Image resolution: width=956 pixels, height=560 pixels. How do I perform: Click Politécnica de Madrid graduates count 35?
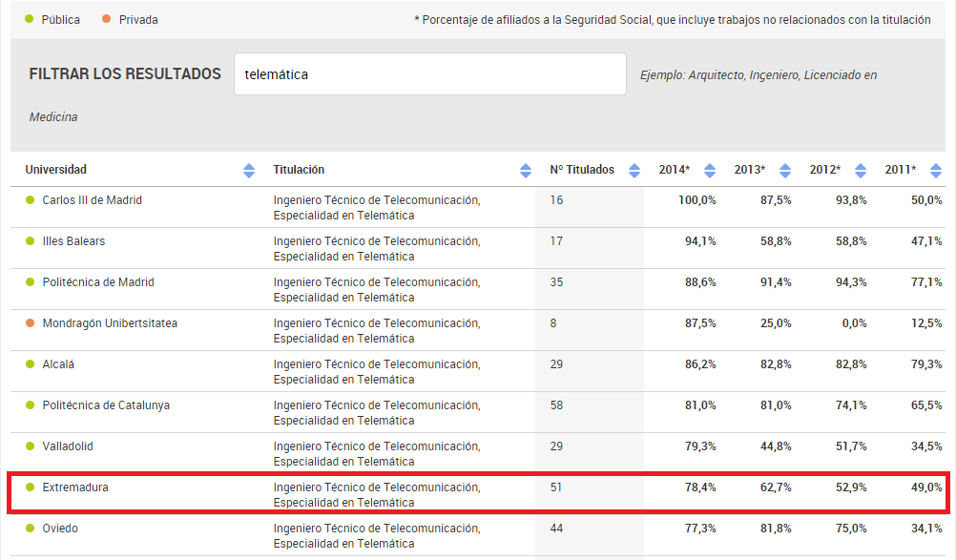click(556, 282)
